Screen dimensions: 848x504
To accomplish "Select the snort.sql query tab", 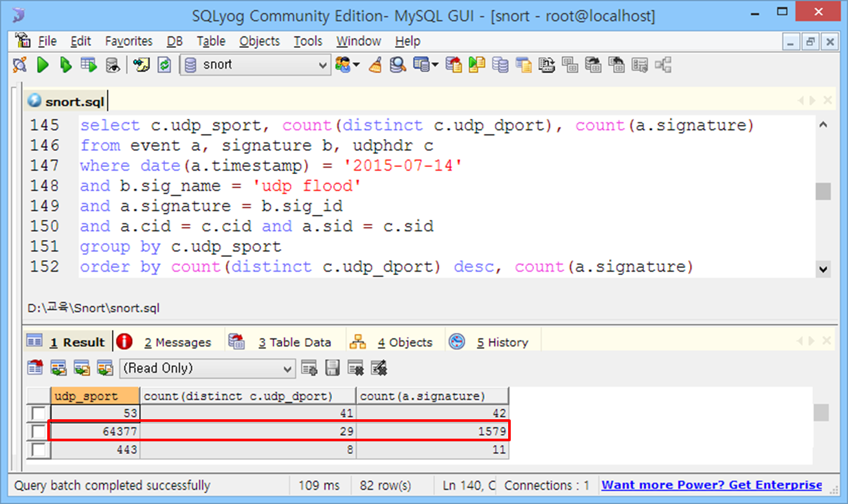I will tap(66, 102).
